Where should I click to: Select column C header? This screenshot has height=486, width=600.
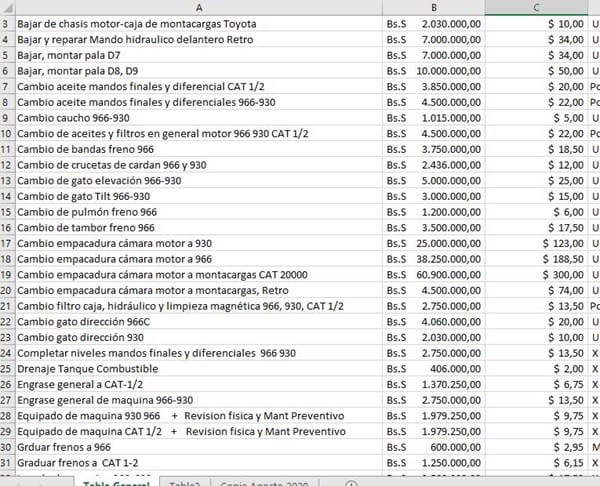(x=536, y=8)
